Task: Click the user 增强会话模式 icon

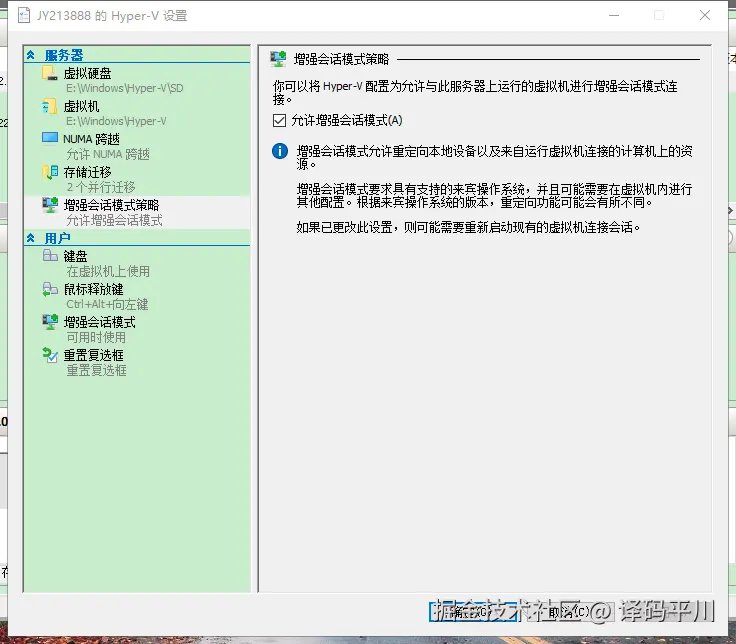Action: pyautogui.click(x=49, y=322)
